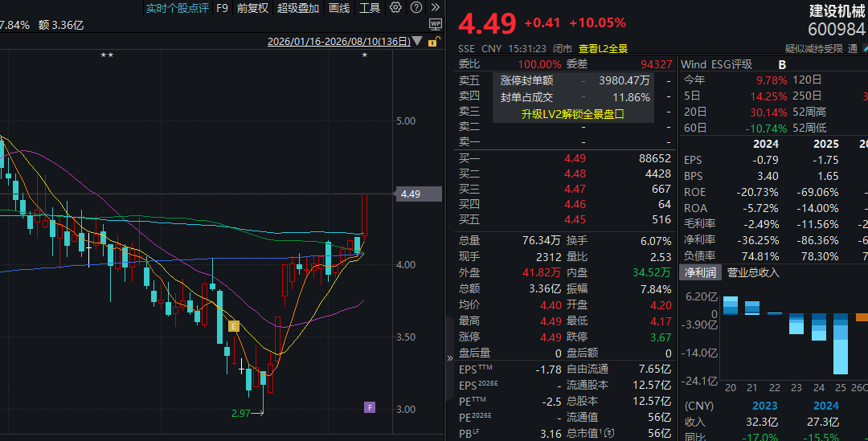Click the 2024 ROE value -20.73%
This screenshot has width=868, height=441.
click(x=757, y=193)
